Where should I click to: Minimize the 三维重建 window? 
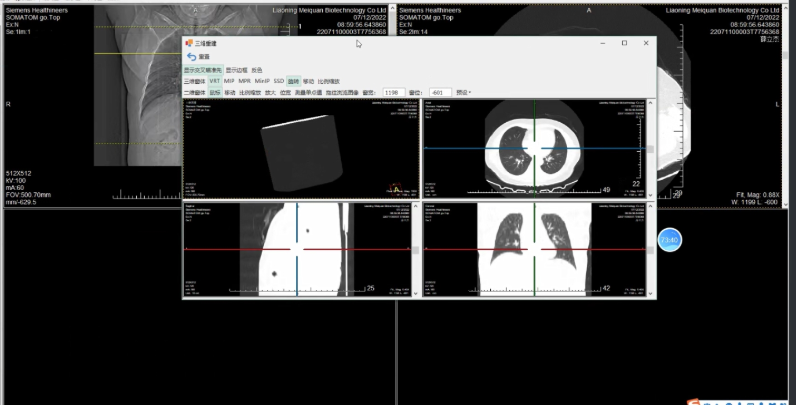click(x=603, y=44)
